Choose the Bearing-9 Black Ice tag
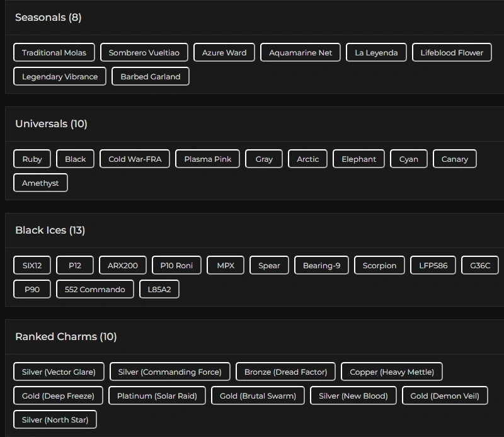This screenshot has height=437, width=504. (321, 265)
